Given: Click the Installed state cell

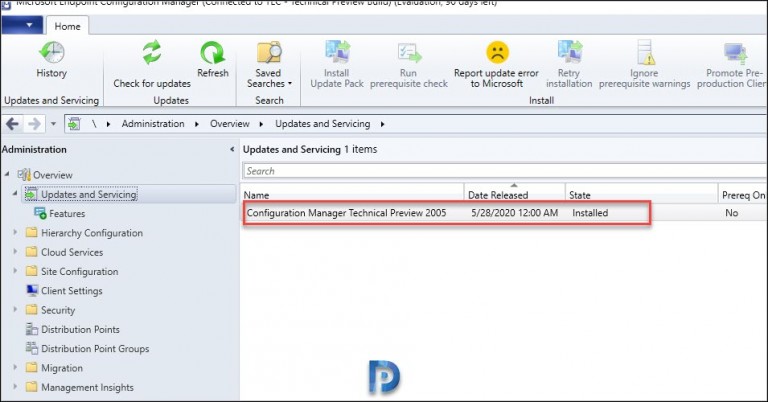Looking at the screenshot, I should [x=590, y=213].
